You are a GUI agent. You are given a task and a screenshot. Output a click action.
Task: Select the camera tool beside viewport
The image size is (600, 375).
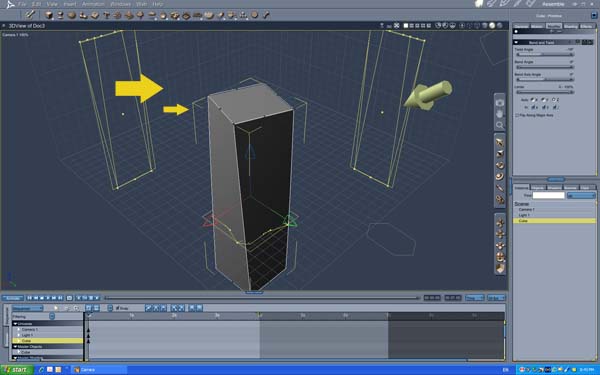coord(499,103)
